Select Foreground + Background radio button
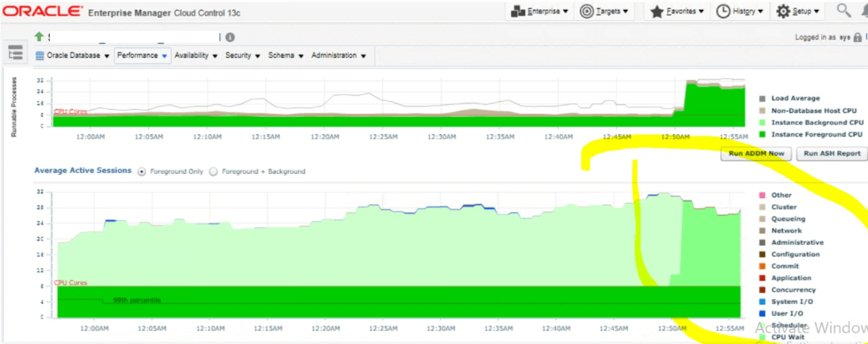The image size is (868, 344). point(213,171)
